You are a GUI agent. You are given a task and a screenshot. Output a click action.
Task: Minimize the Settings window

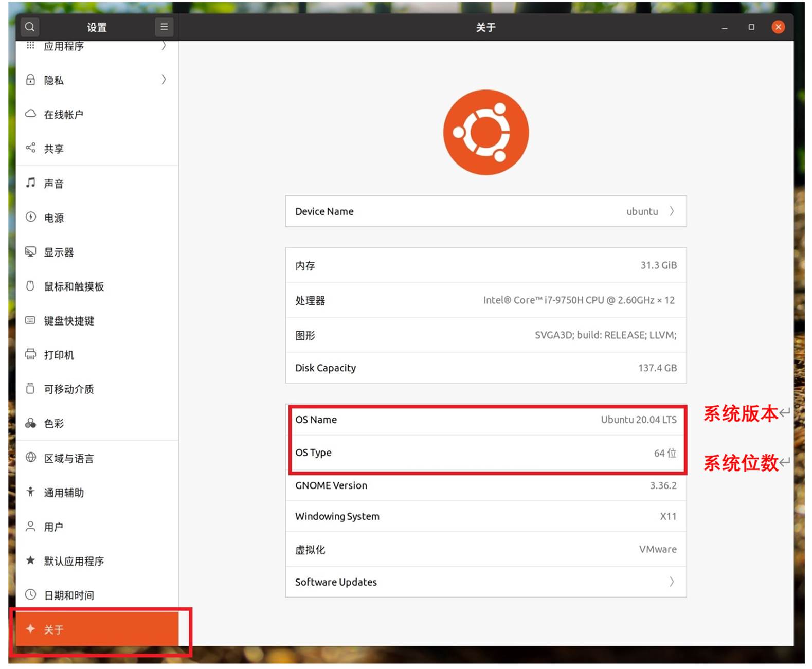coord(724,27)
